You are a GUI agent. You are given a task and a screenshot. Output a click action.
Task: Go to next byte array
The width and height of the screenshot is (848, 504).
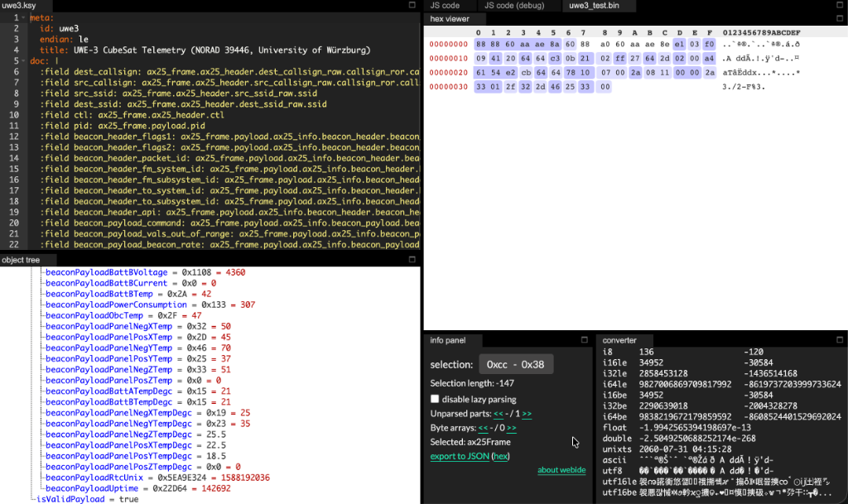[511, 428]
